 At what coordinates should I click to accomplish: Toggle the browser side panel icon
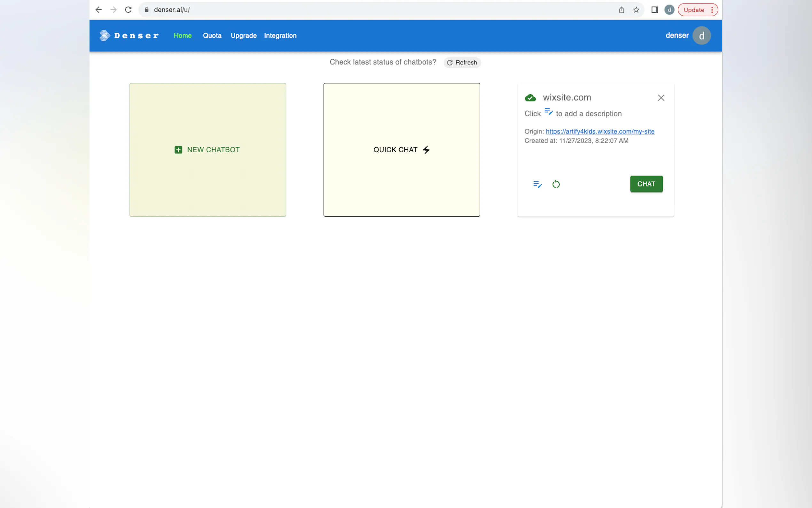click(x=654, y=10)
